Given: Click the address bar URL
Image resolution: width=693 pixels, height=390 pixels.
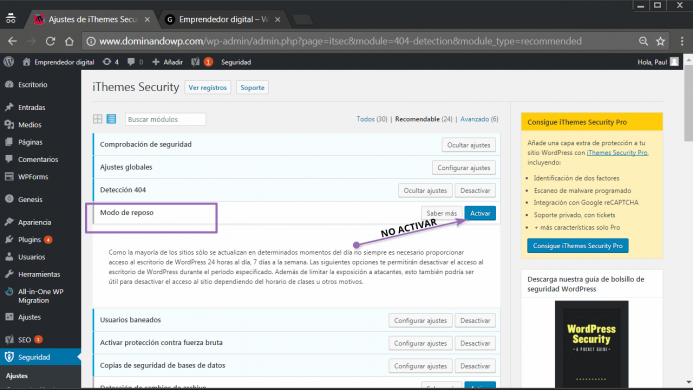Looking at the screenshot, I should point(340,41).
